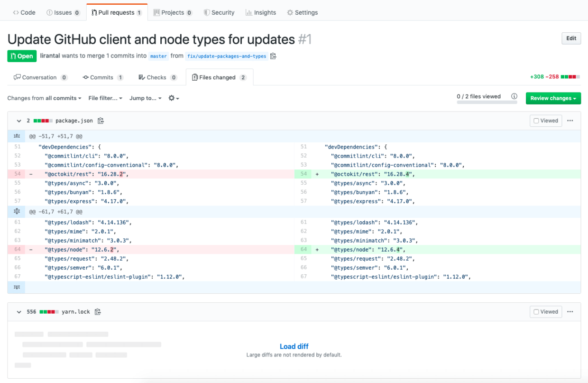Image resolution: width=588 pixels, height=383 pixels.
Task: Click the Open pull request status badge
Action: (21, 56)
